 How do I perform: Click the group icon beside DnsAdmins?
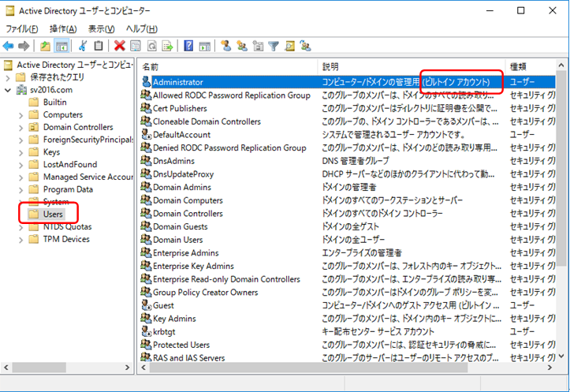point(146,160)
